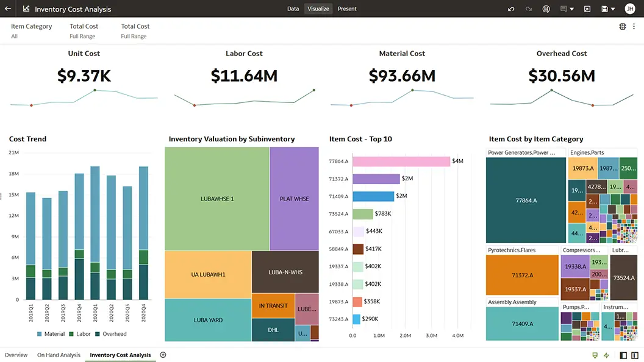Switch to the On Hand Analysis canvas tab
644x362 pixels.
pyautogui.click(x=59, y=355)
